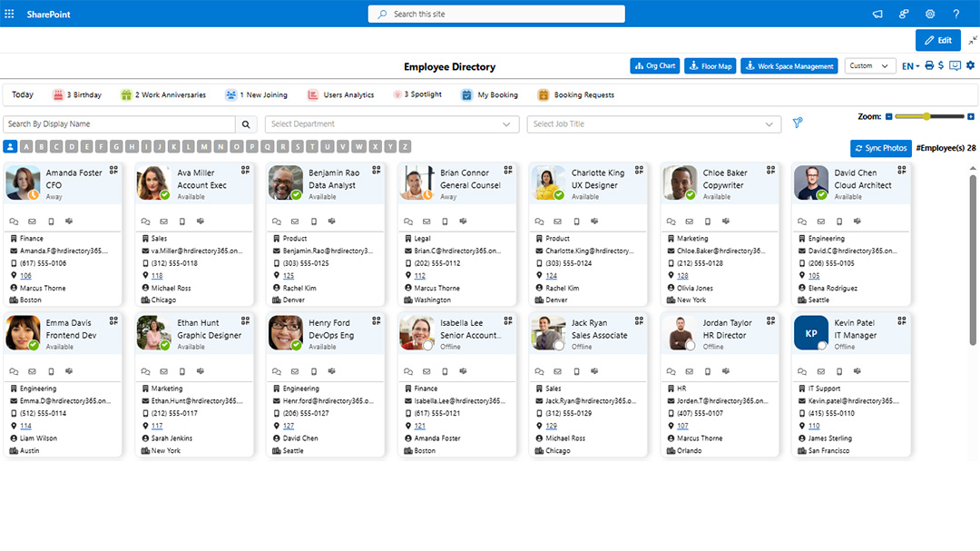Click the Org Chart button
Screen dimensions: 980x551
(x=654, y=65)
